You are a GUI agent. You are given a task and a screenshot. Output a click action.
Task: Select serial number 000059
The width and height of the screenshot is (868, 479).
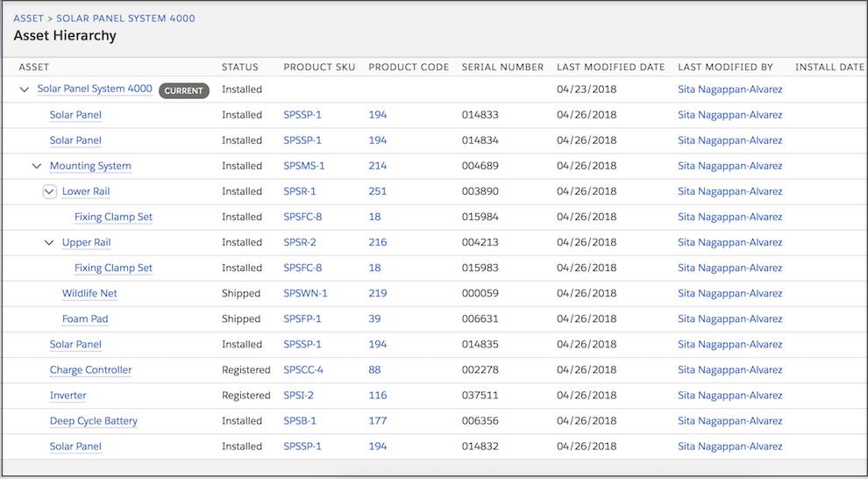[x=480, y=293]
